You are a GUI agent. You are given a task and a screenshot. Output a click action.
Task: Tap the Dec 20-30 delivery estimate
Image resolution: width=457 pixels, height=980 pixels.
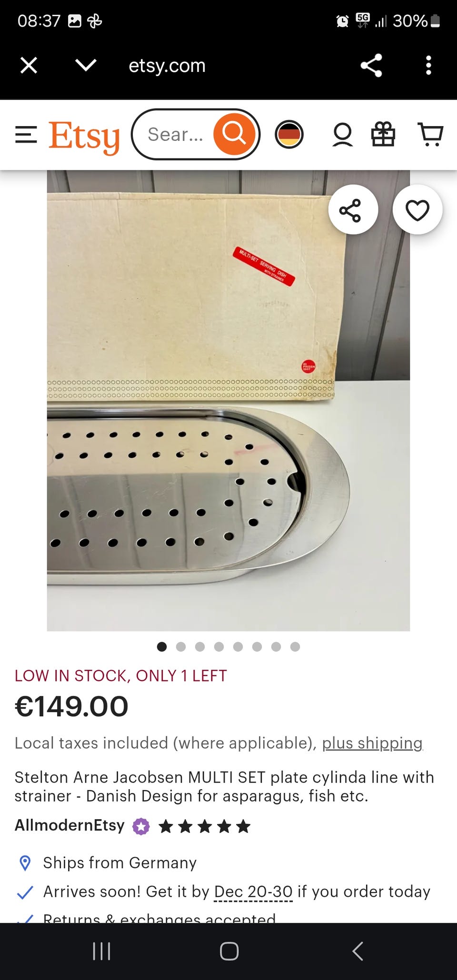[x=253, y=891]
